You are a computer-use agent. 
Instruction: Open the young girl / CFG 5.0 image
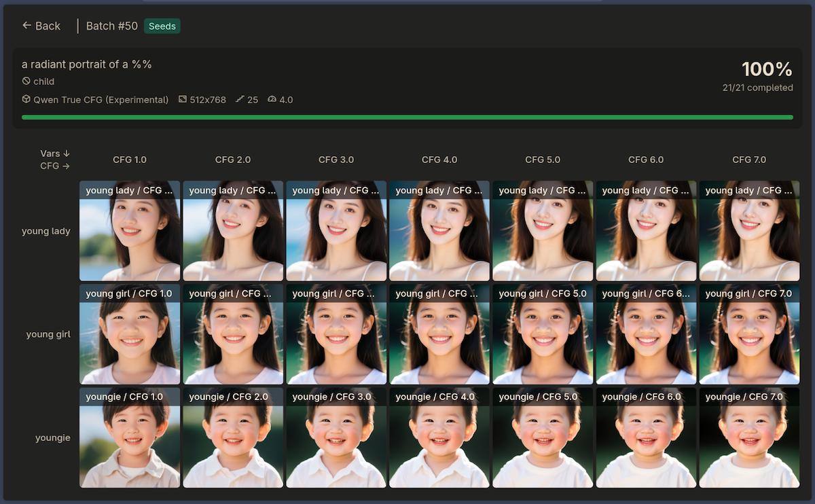pyautogui.click(x=542, y=336)
